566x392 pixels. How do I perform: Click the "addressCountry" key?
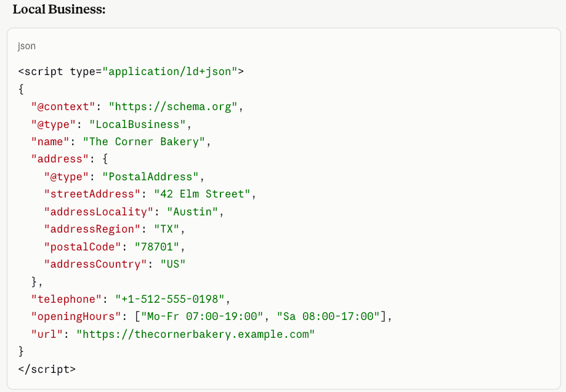(x=95, y=264)
